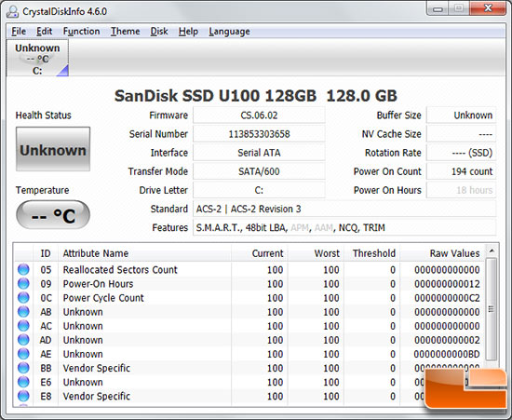Minimize the CrystalDiskInfo window
Screen dimensions: 512x420
coord(438,8)
